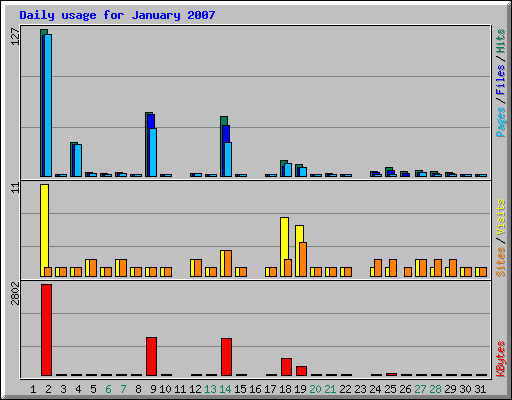Click the cyan Pages bar for day 14
Image resolution: width=512 pixels, height=400 pixels.
click(228, 159)
